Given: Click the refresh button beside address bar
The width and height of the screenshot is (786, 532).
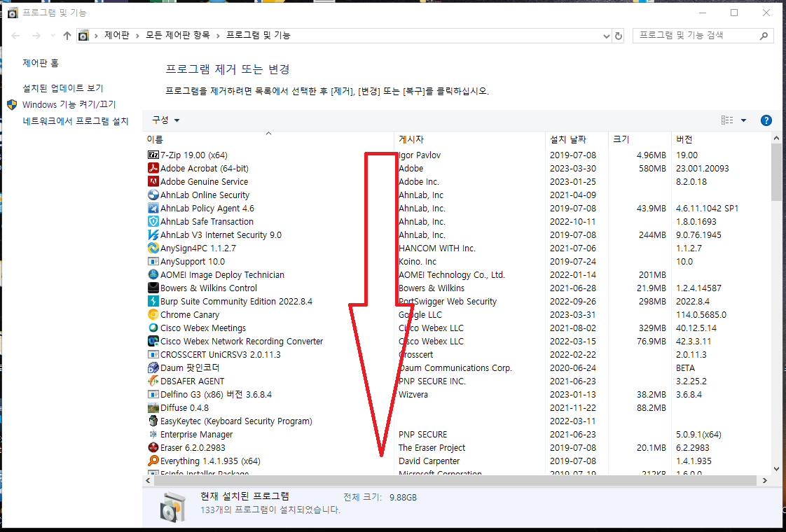Looking at the screenshot, I should [619, 36].
